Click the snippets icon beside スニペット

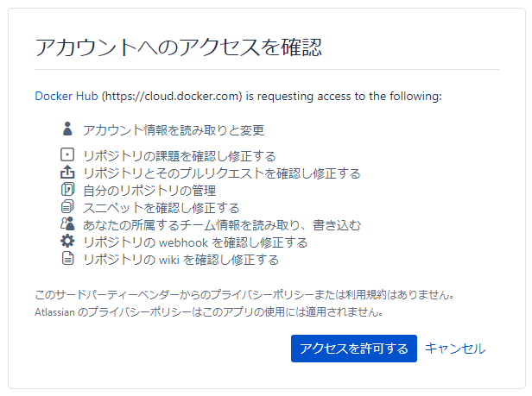[67, 206]
